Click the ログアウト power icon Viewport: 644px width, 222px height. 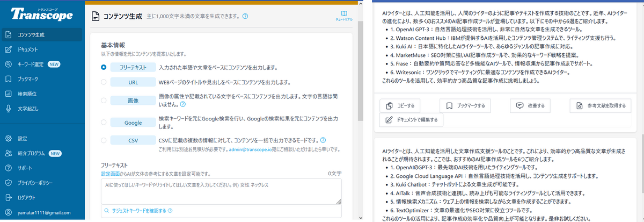pyautogui.click(x=8, y=197)
